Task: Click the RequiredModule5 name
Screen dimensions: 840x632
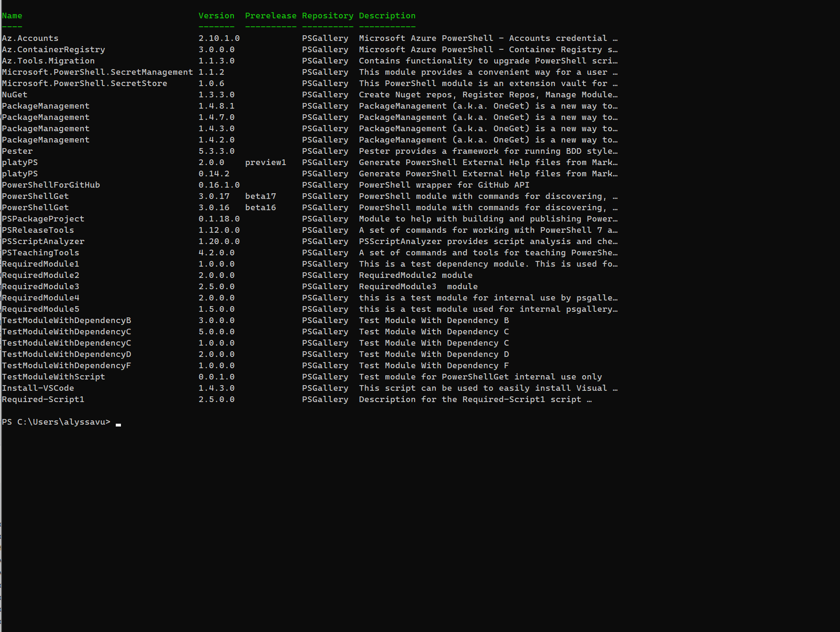Action: point(40,309)
